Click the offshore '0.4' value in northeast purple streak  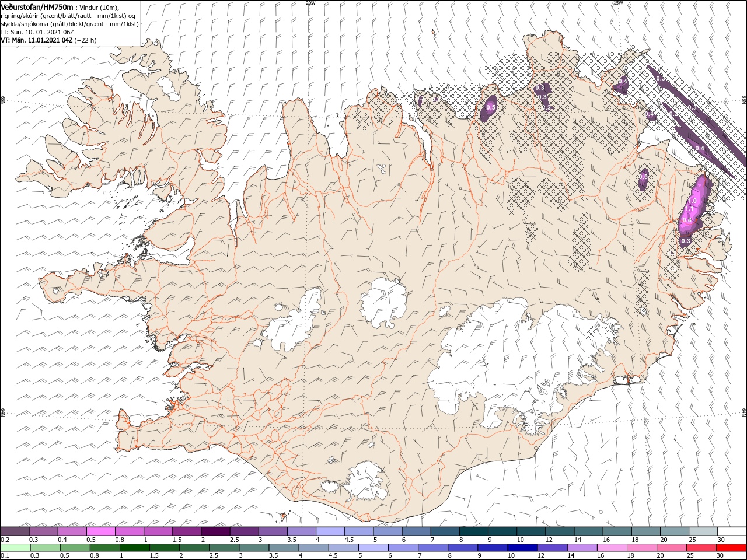coord(700,149)
